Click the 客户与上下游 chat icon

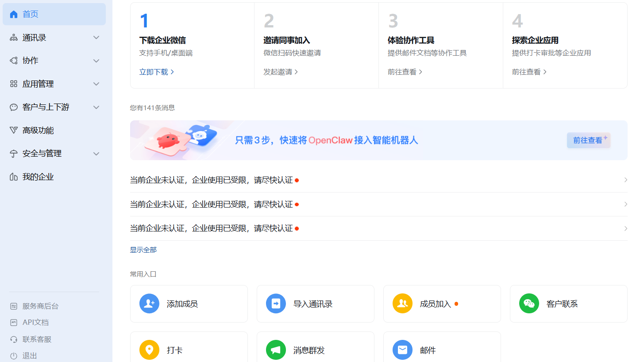click(14, 107)
